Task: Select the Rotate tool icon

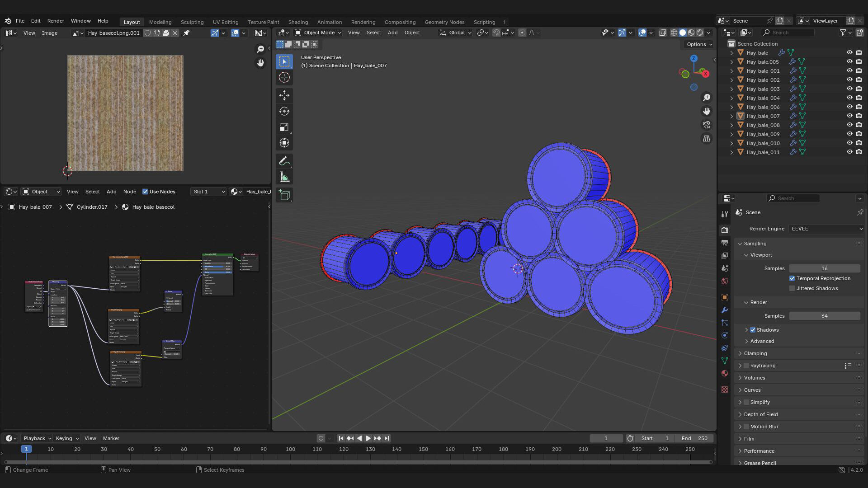Action: (284, 111)
